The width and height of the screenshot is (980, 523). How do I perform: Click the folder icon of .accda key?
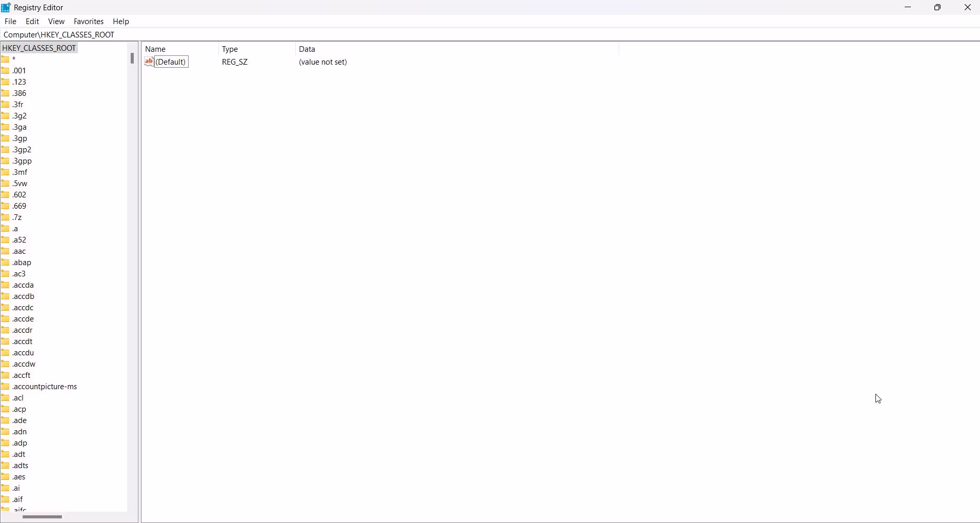click(x=6, y=285)
